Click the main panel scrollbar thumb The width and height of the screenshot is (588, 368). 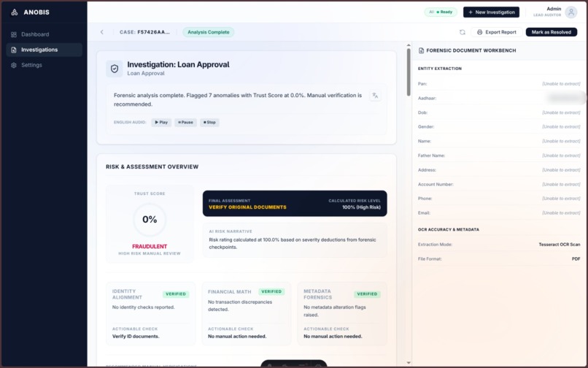(x=409, y=72)
